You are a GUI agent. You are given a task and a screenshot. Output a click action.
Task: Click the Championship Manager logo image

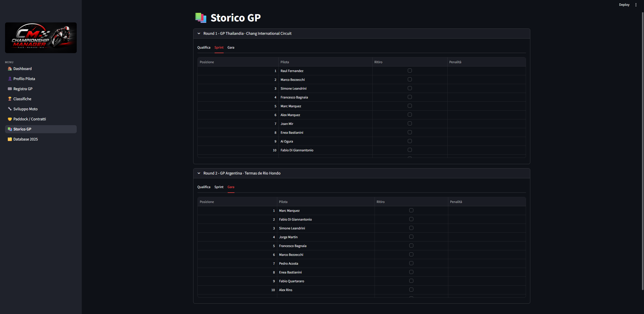tap(41, 38)
